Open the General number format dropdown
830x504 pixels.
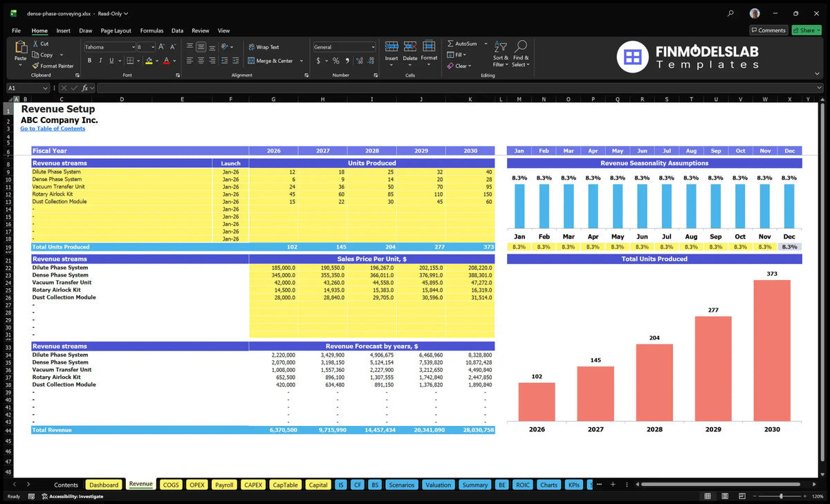click(373, 47)
